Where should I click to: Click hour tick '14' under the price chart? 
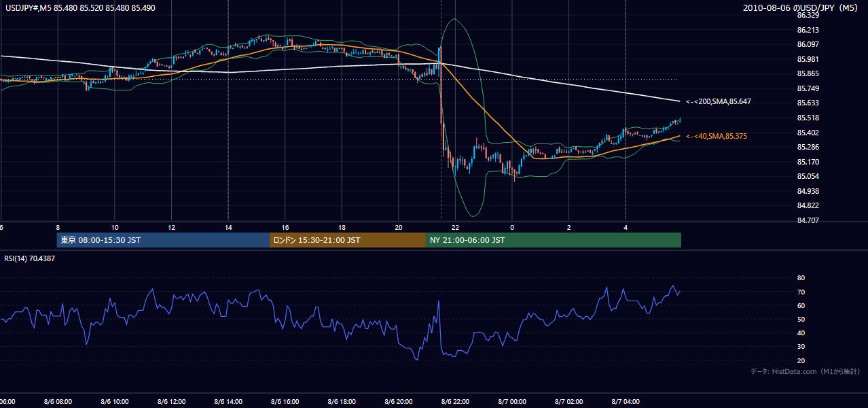228,228
